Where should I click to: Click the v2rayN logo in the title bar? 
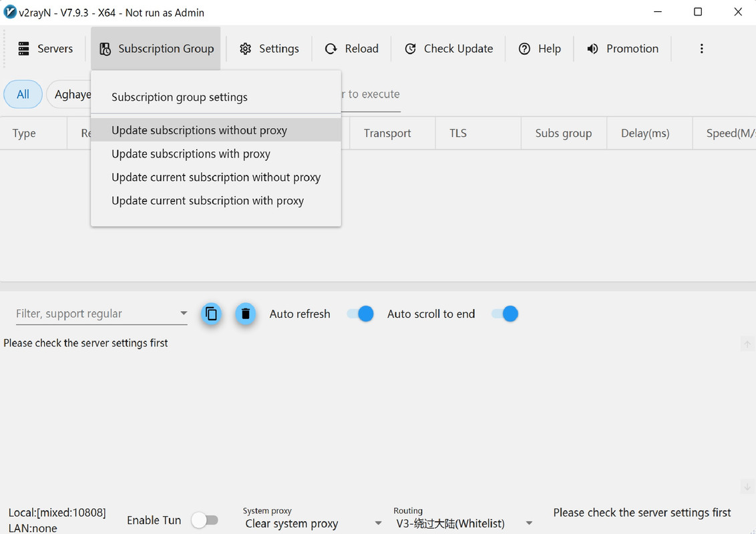(9, 12)
